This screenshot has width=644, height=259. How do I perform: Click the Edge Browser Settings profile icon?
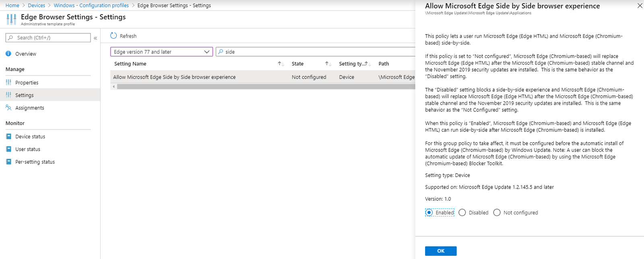(11, 19)
